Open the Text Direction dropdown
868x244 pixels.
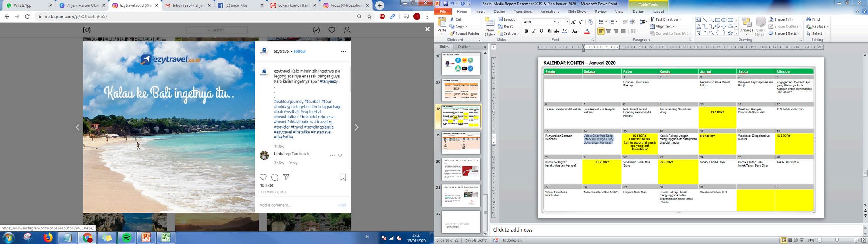tap(665, 19)
